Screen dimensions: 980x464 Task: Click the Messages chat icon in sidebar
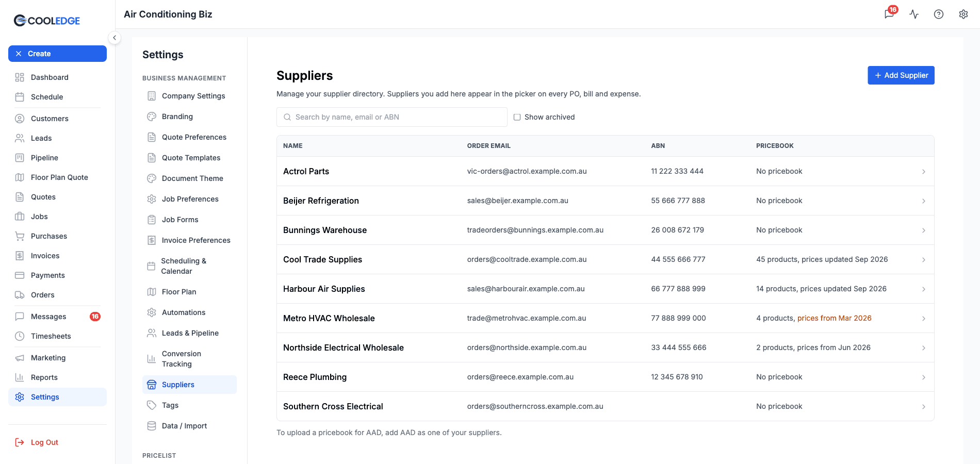click(x=20, y=317)
